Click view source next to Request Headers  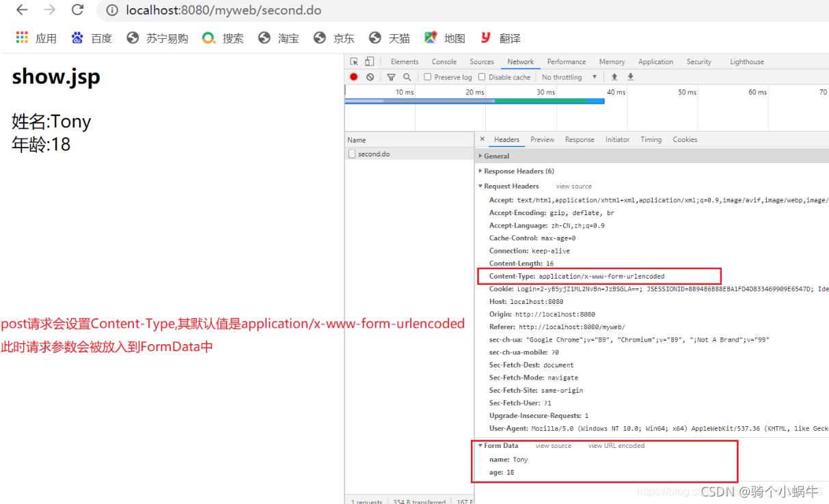[573, 186]
